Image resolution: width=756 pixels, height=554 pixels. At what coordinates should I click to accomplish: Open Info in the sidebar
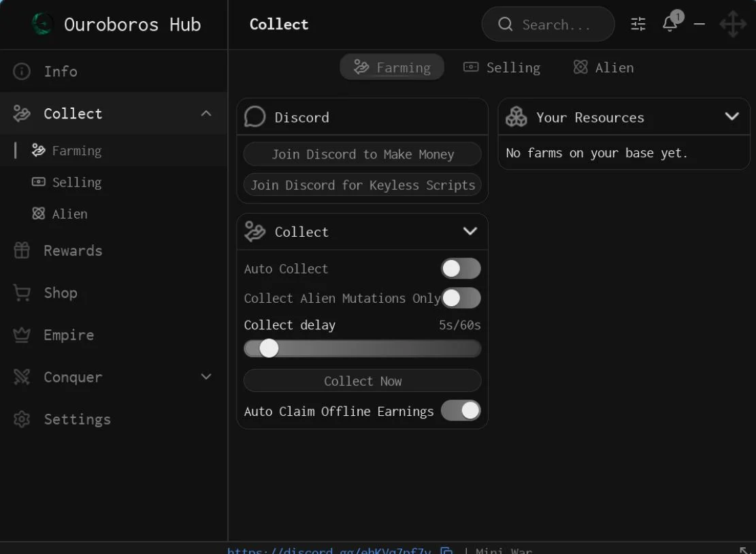point(114,71)
